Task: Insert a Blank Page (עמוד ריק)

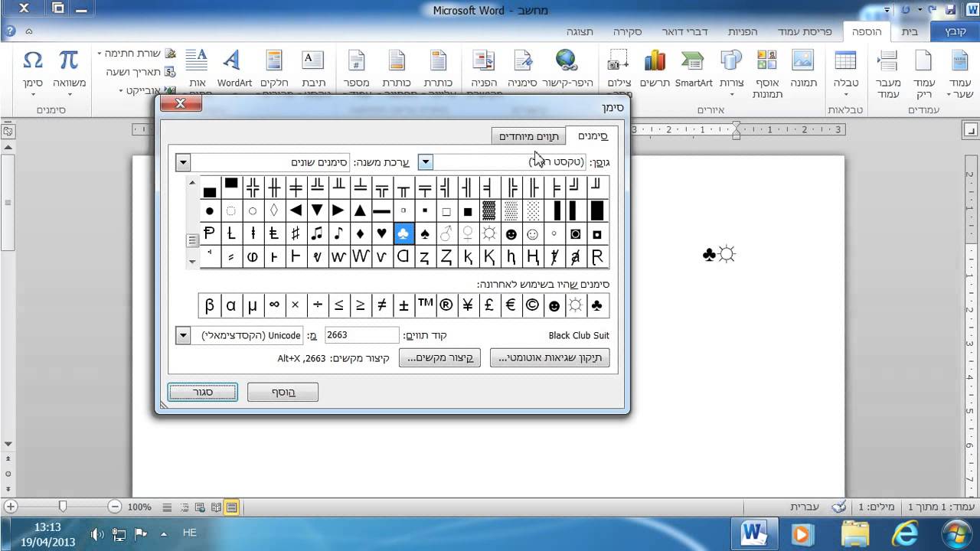Action: click(924, 74)
